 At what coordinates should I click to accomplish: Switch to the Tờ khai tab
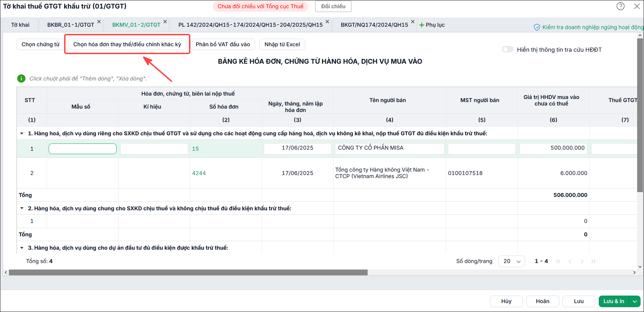click(20, 25)
